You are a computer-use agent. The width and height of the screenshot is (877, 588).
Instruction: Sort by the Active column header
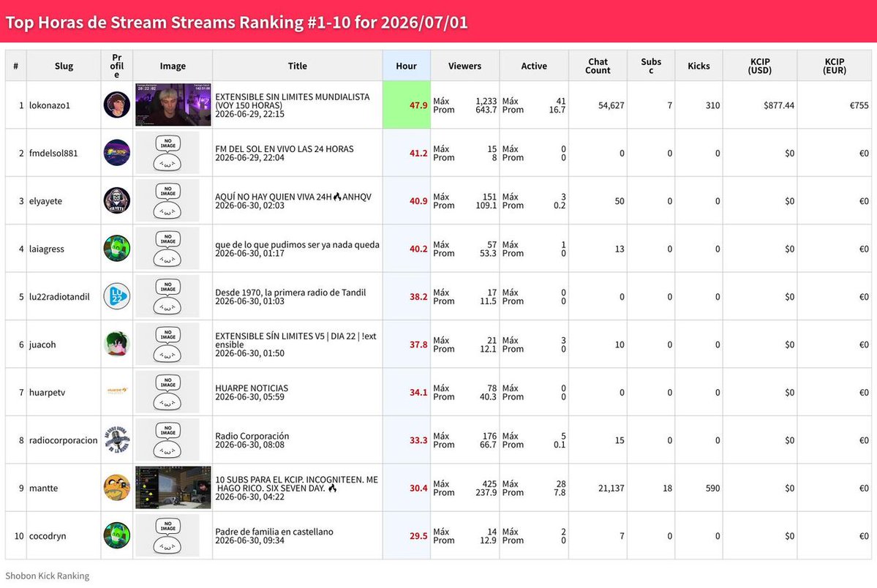534,66
